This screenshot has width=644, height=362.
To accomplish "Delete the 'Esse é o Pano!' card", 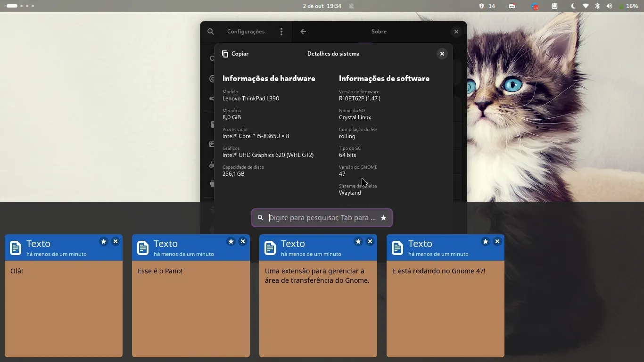I will [243, 241].
